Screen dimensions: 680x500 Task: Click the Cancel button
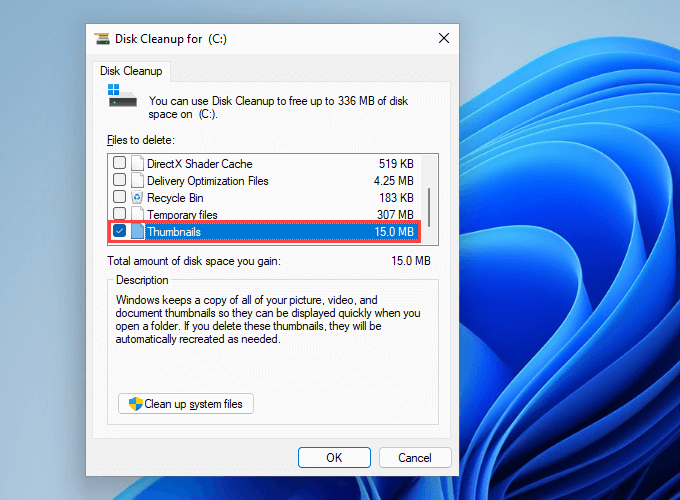point(415,457)
